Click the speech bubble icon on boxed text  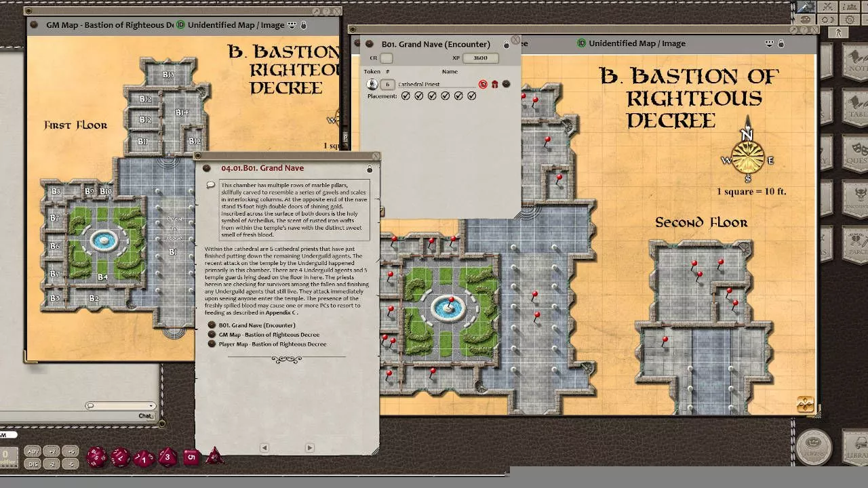(x=211, y=184)
